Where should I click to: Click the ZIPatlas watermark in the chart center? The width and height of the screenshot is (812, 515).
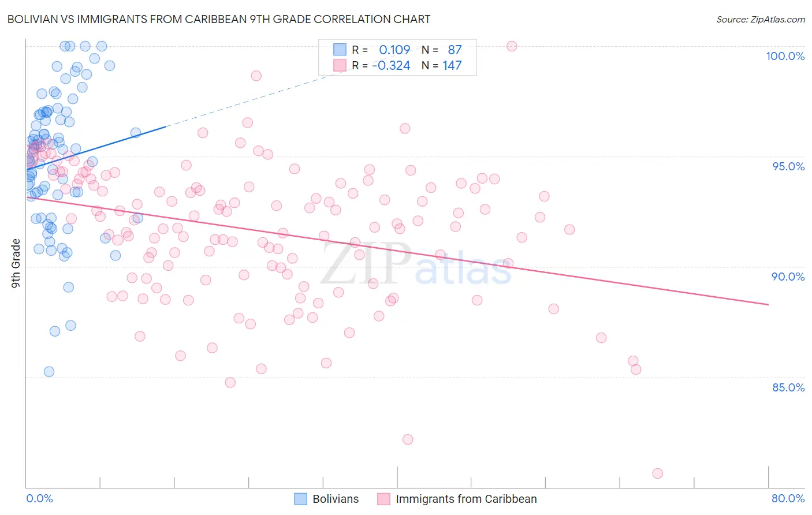416,264
